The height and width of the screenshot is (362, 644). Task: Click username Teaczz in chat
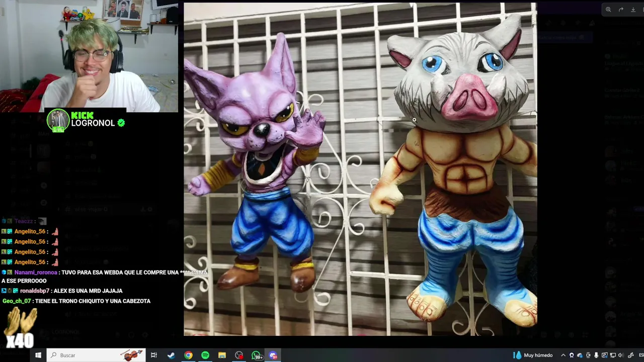tap(23, 221)
